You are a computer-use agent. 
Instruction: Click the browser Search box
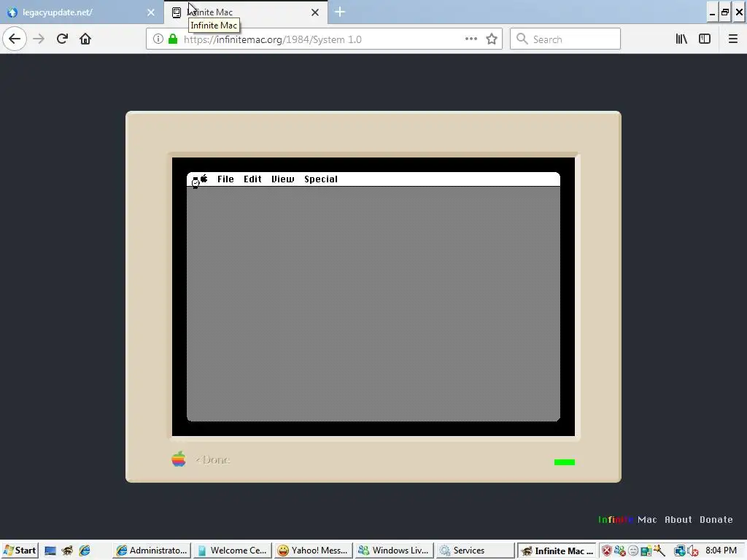click(565, 39)
